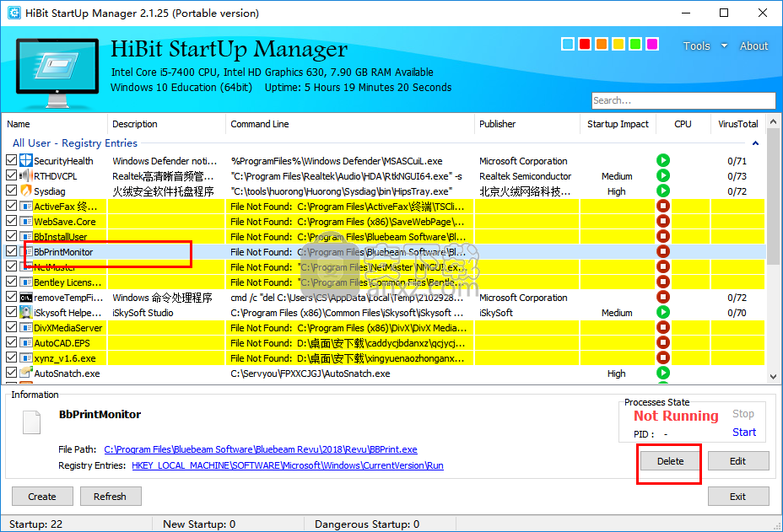Pick the magenta theme swatch
Viewport: 783px width, 532px height.
pos(652,44)
